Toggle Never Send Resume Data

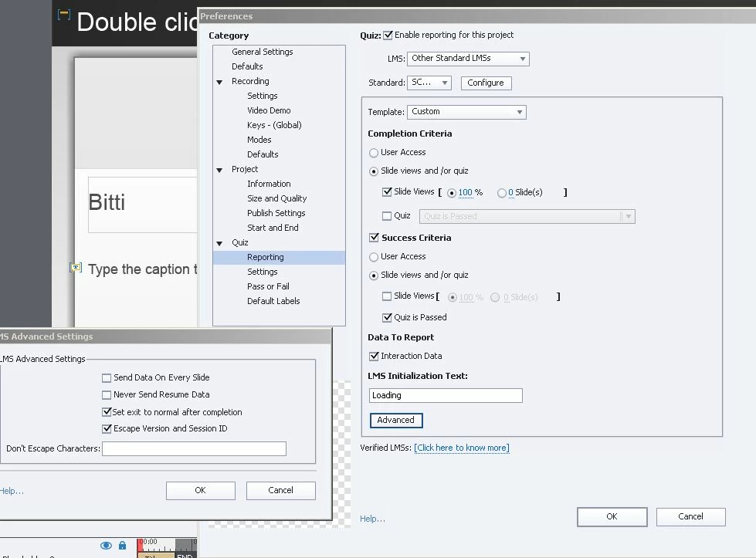point(107,395)
